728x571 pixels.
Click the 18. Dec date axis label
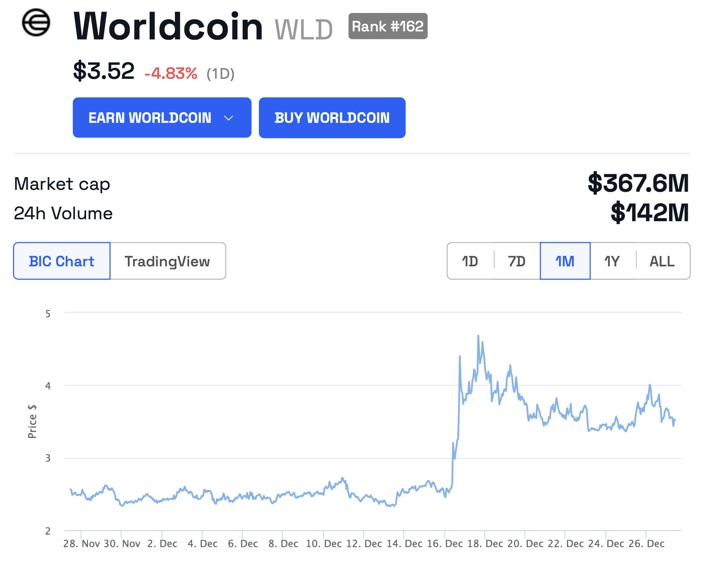click(485, 544)
